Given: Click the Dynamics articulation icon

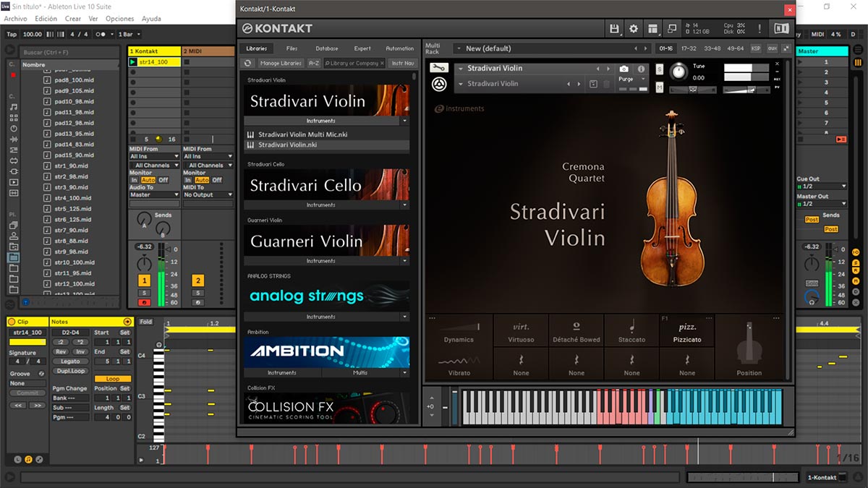Looking at the screenshot, I should [459, 328].
